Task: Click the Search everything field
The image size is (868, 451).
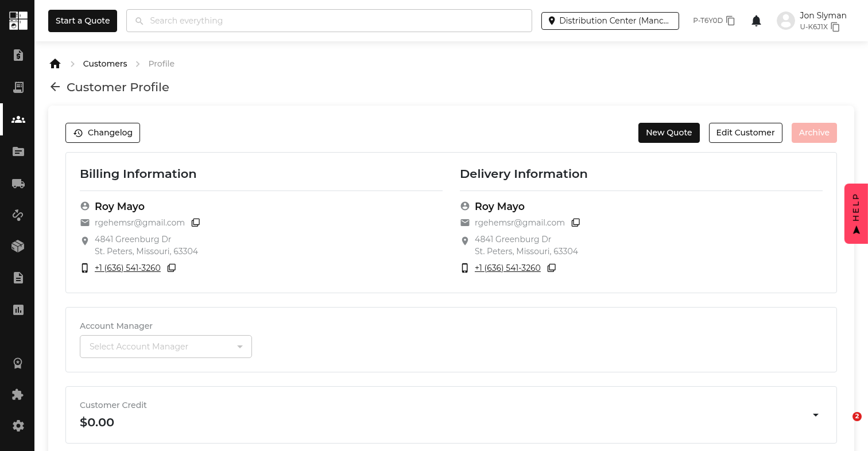Action: tap(329, 21)
